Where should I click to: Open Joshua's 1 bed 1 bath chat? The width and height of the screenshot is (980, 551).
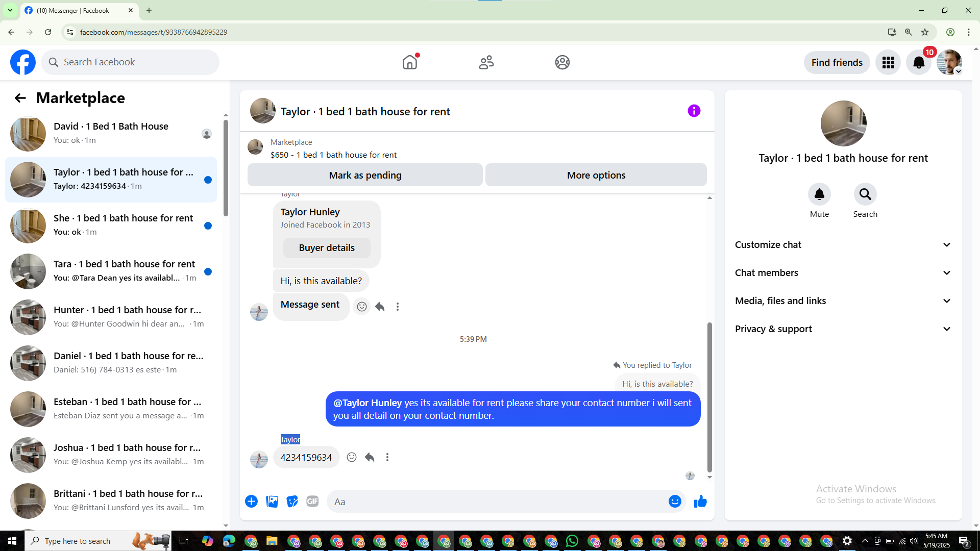111,455
